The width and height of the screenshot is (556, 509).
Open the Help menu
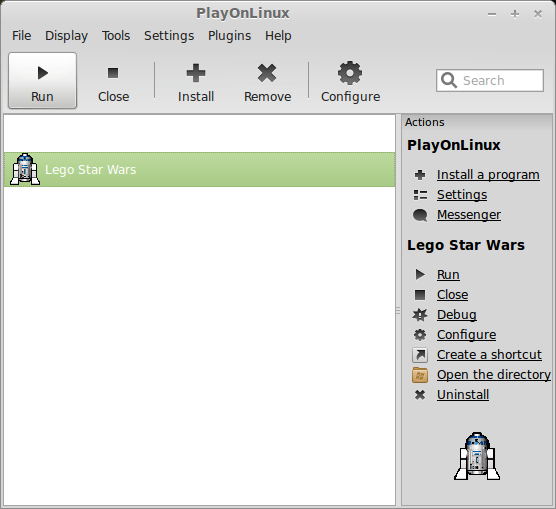coord(278,36)
